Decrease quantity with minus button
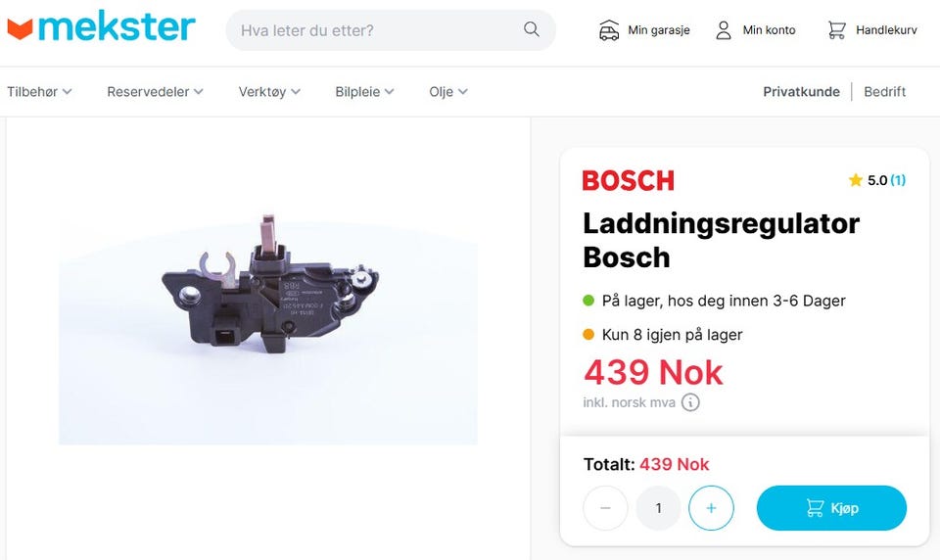The width and height of the screenshot is (940, 560). [605, 508]
